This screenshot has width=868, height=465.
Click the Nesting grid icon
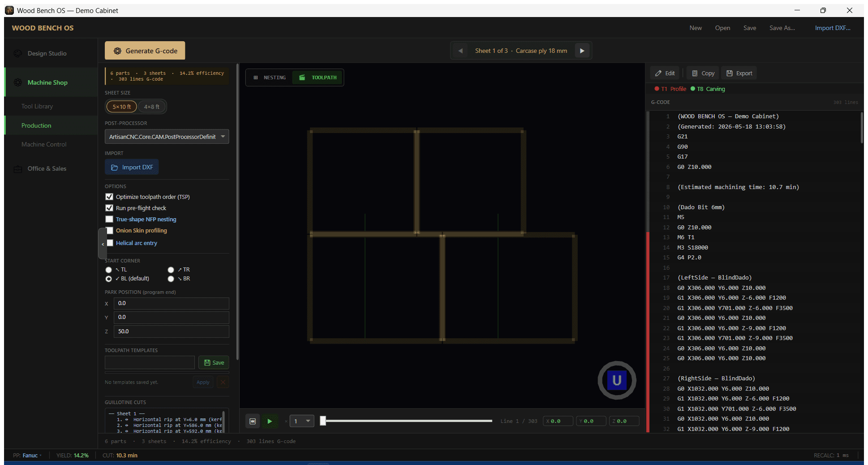click(x=256, y=77)
